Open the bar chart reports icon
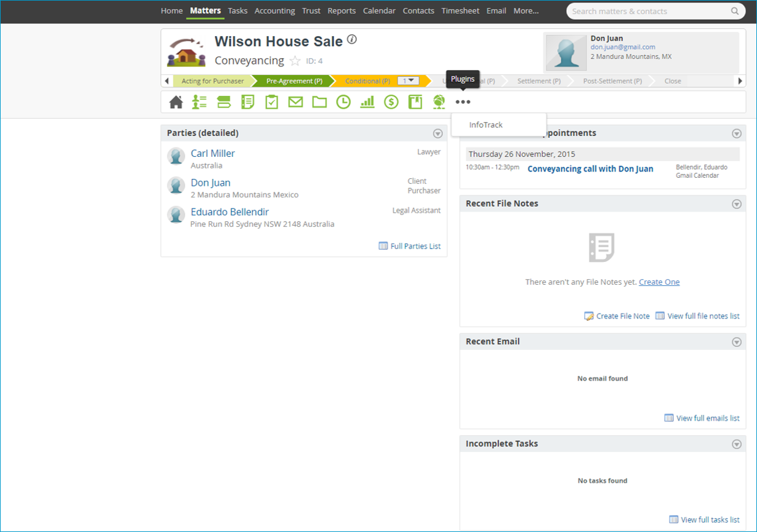This screenshot has width=757, height=532. click(367, 102)
